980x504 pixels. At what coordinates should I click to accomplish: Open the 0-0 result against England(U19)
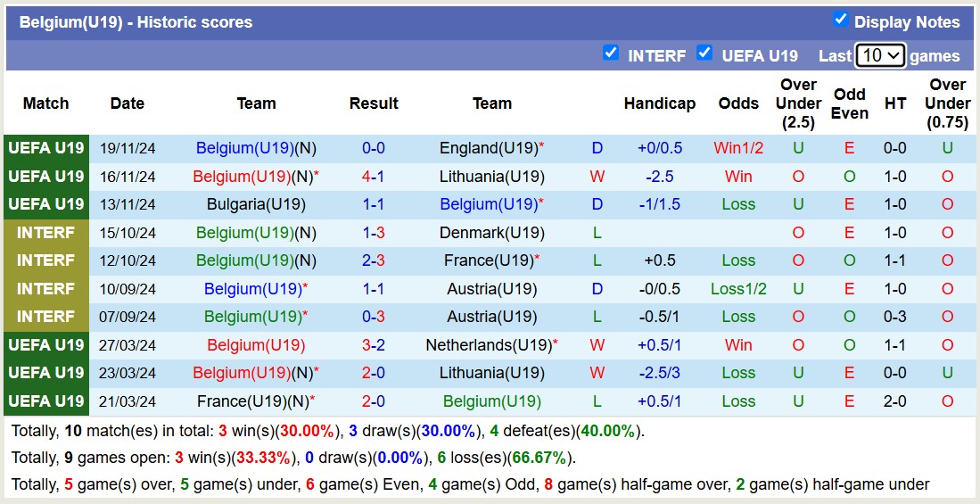[x=373, y=148]
